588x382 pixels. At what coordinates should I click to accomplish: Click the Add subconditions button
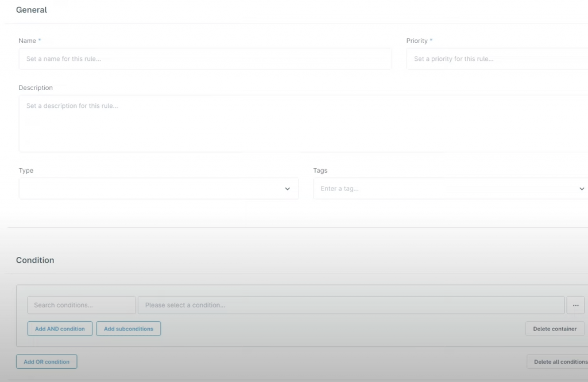tap(128, 328)
